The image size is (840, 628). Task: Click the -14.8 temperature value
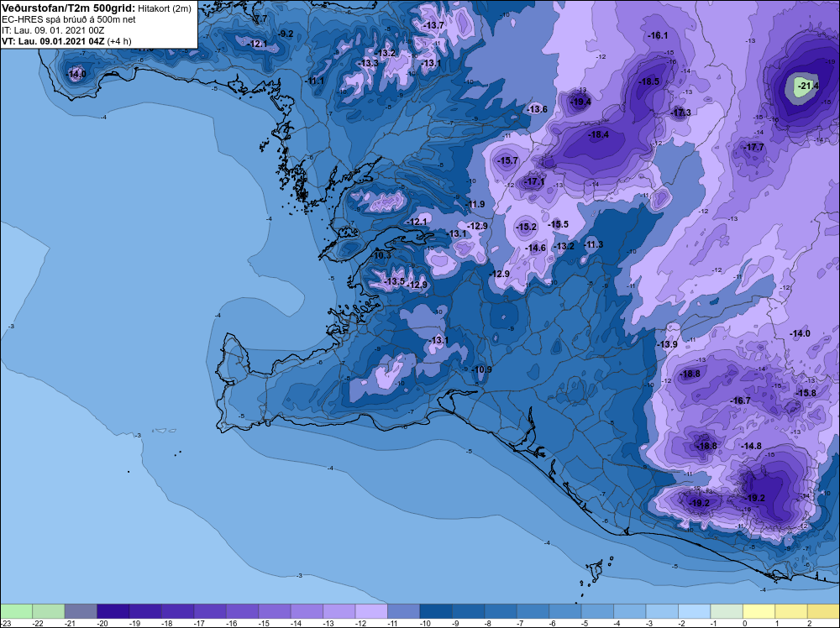tap(752, 446)
